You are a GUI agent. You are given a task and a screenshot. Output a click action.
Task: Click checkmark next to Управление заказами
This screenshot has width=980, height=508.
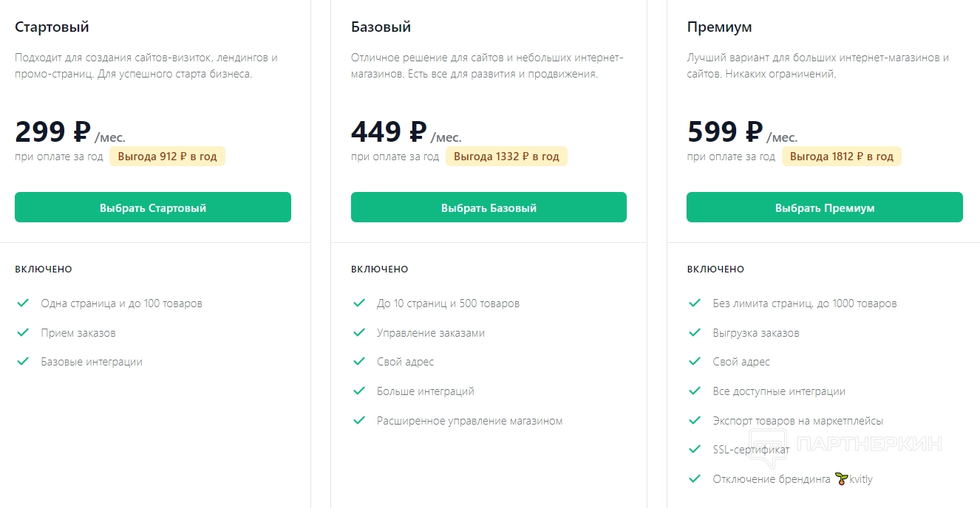[359, 332]
